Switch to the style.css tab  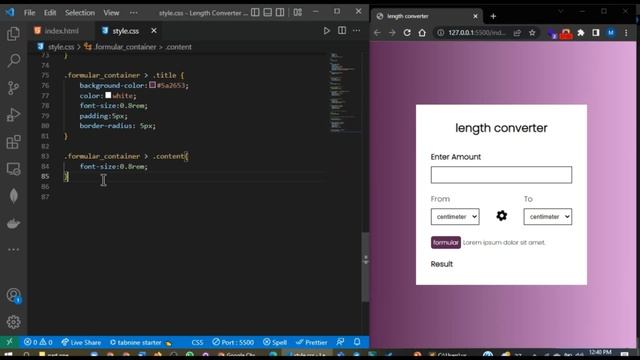126,31
